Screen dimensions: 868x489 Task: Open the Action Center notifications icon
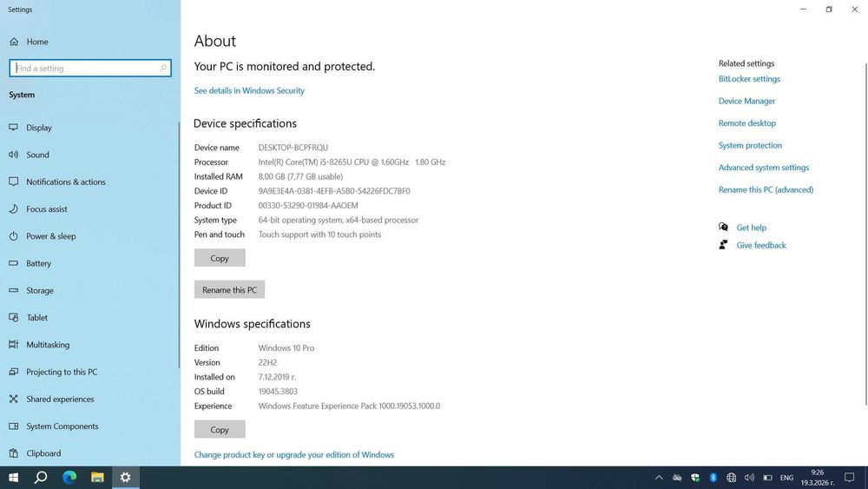click(x=849, y=478)
